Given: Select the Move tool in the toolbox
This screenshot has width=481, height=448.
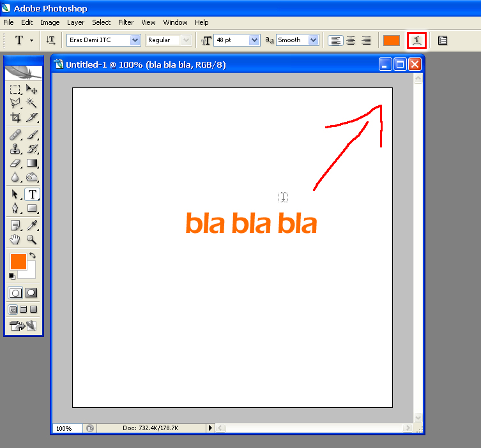Looking at the screenshot, I should (31, 90).
